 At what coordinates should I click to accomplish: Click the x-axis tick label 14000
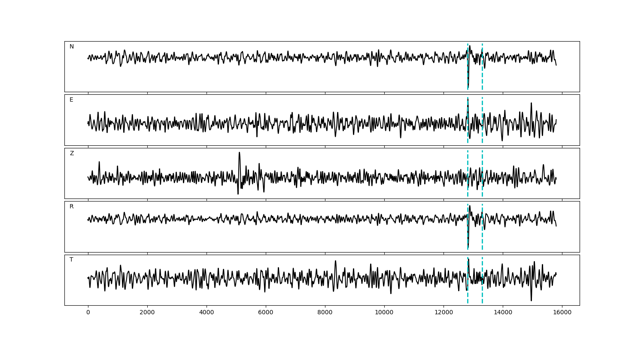click(x=503, y=313)
